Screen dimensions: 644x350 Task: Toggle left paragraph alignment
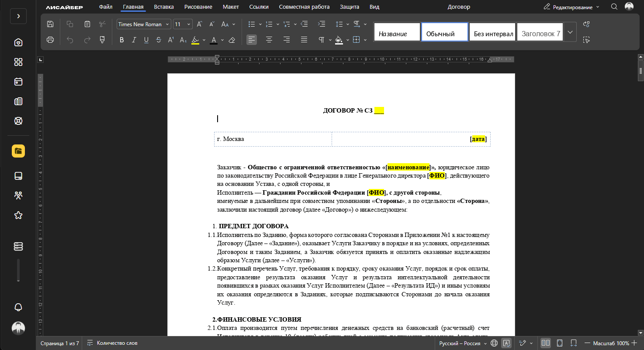point(252,40)
